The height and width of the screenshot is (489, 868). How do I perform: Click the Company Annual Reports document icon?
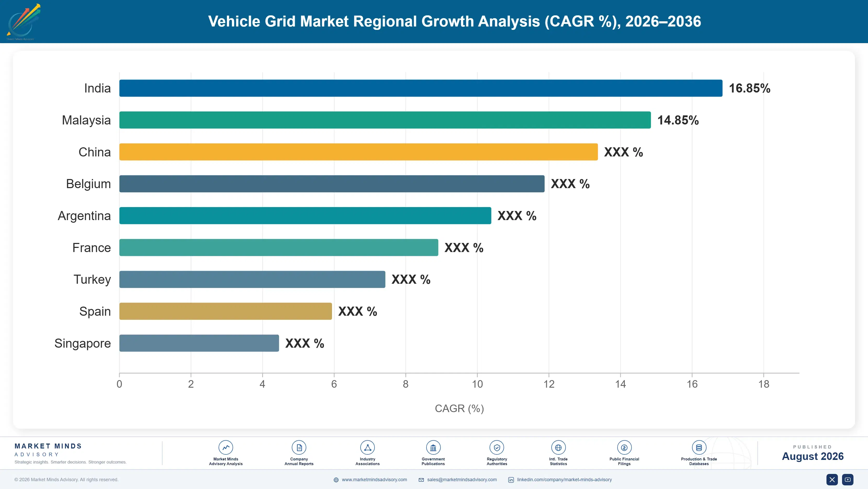[299, 447]
